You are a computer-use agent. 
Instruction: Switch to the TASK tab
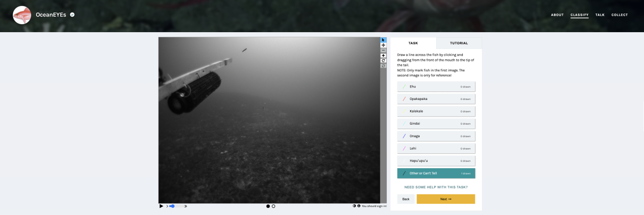(413, 43)
